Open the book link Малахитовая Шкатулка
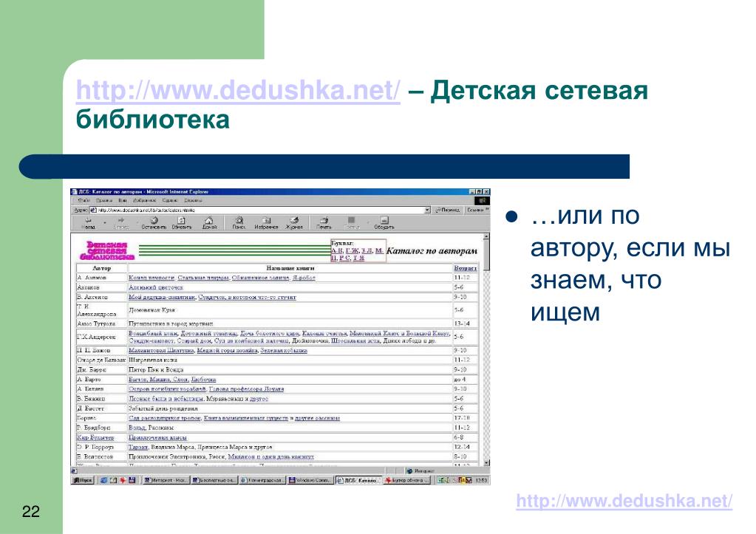756x534 pixels. pyautogui.click(x=162, y=350)
